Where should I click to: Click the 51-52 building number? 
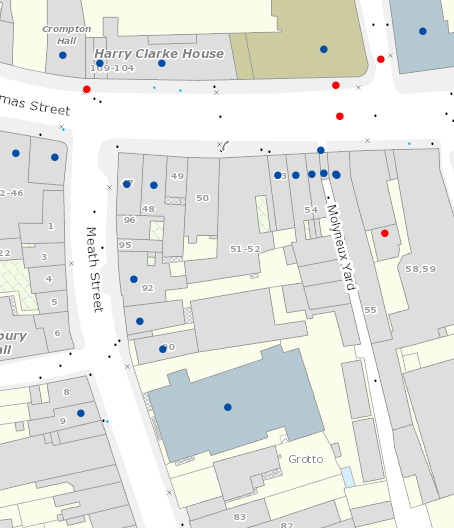tap(245, 249)
